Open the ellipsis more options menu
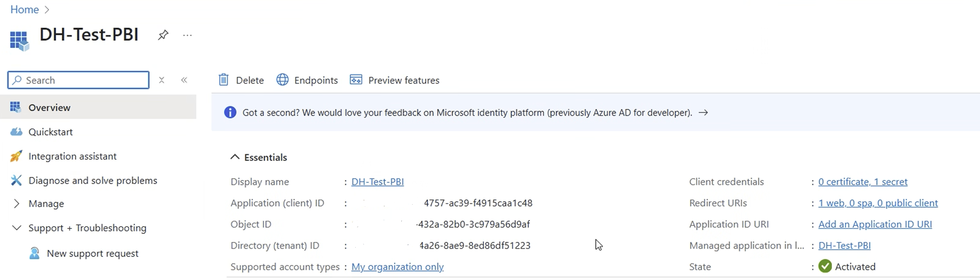980x280 pixels. (187, 35)
